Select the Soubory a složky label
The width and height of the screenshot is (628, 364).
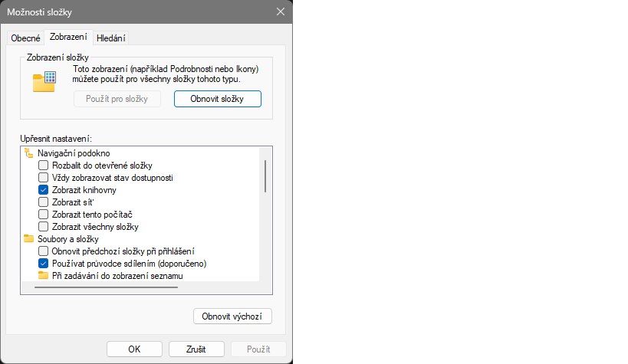coord(68,239)
